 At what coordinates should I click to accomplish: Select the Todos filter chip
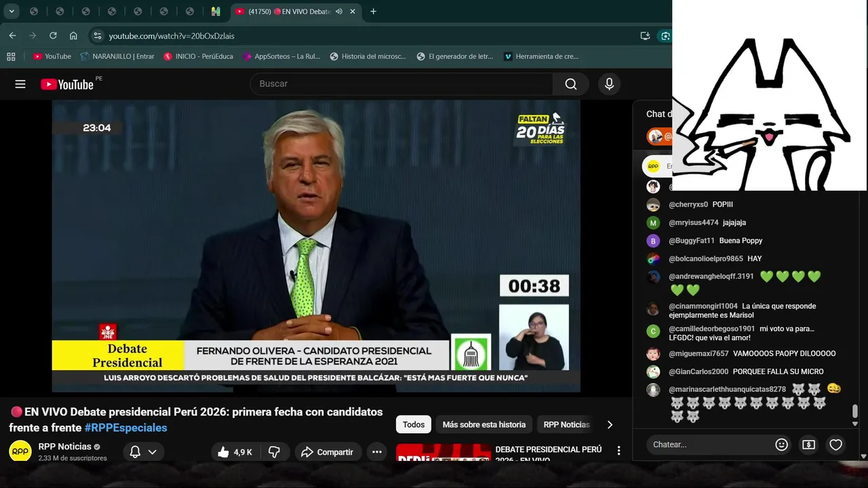(x=414, y=424)
